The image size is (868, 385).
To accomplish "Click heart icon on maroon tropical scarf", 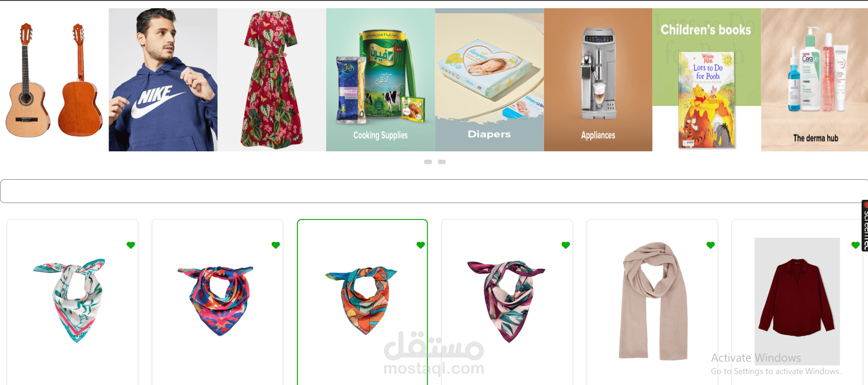I will coord(566,245).
